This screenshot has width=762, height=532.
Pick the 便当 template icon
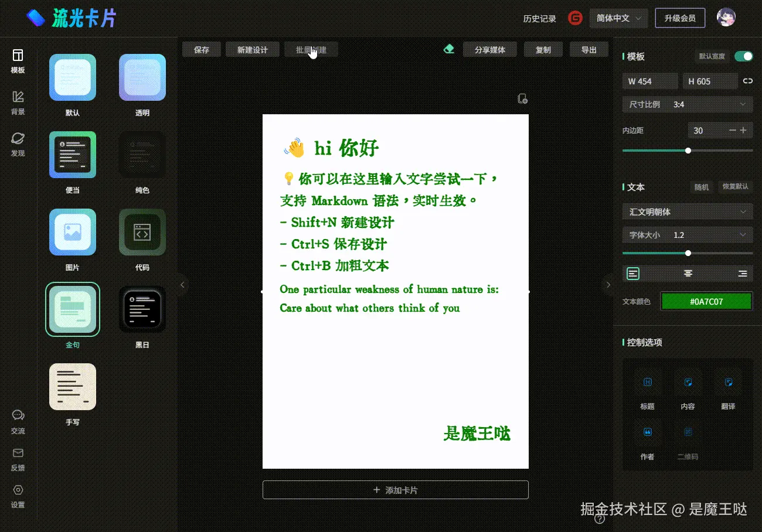click(x=73, y=155)
